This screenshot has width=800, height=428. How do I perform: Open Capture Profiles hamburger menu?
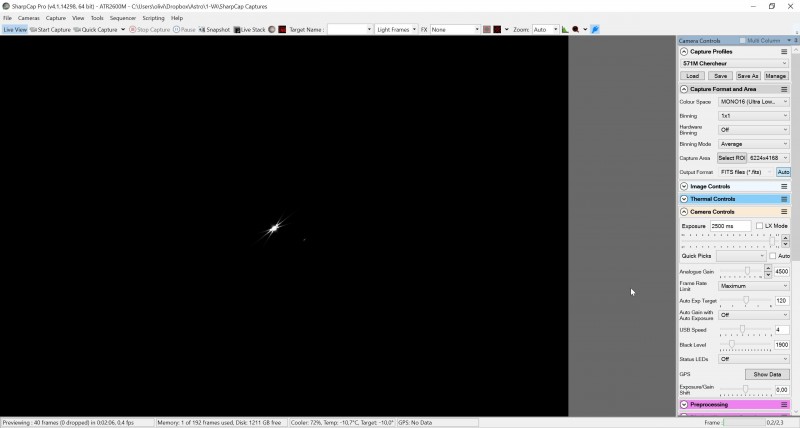pyautogui.click(x=784, y=52)
